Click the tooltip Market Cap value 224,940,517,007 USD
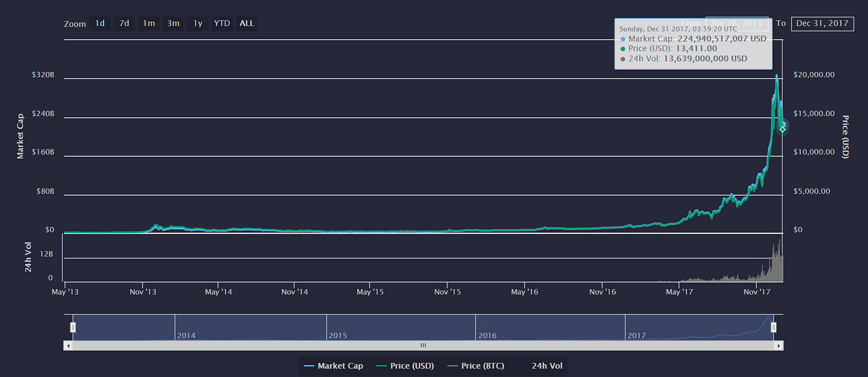 (x=722, y=38)
